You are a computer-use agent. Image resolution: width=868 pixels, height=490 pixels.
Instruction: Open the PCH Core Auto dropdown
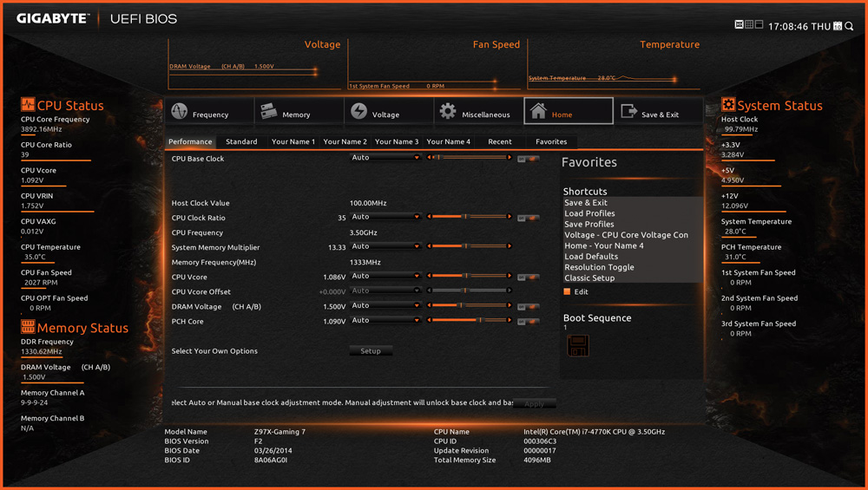385,320
